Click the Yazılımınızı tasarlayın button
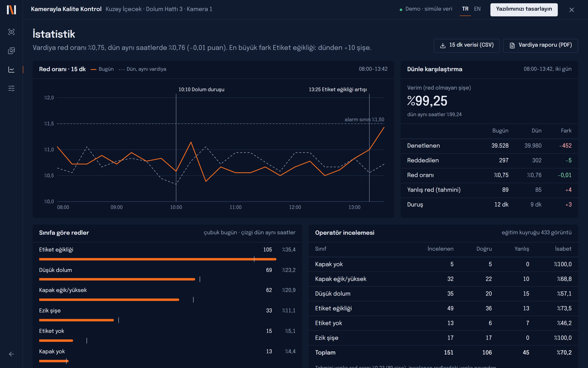Image resolution: width=588 pixels, height=368 pixels. point(524,9)
